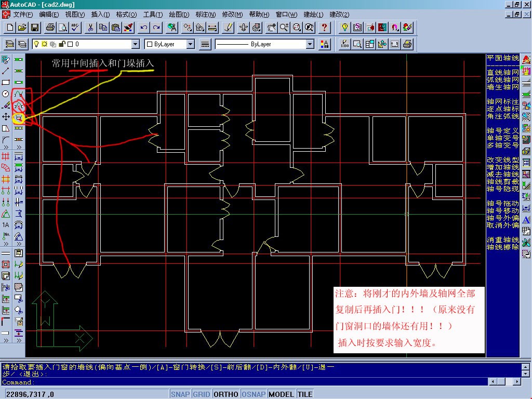The width and height of the screenshot is (532, 399).
Task: Toggle layer on/off light bulb
Action: coord(37,44)
